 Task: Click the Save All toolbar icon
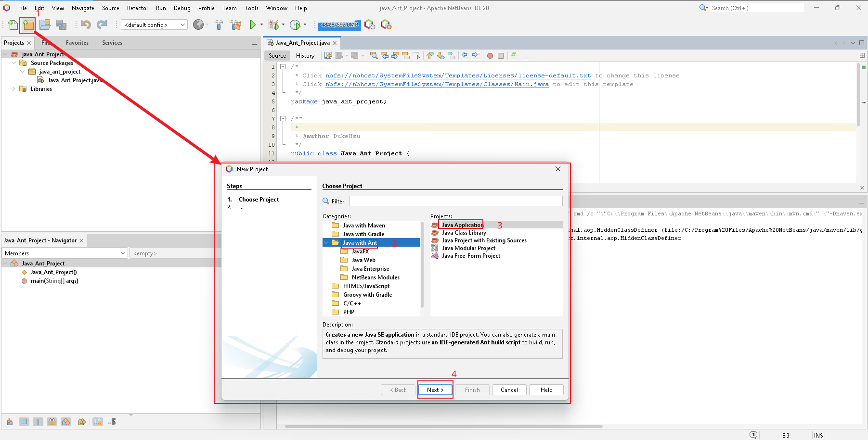pos(61,25)
